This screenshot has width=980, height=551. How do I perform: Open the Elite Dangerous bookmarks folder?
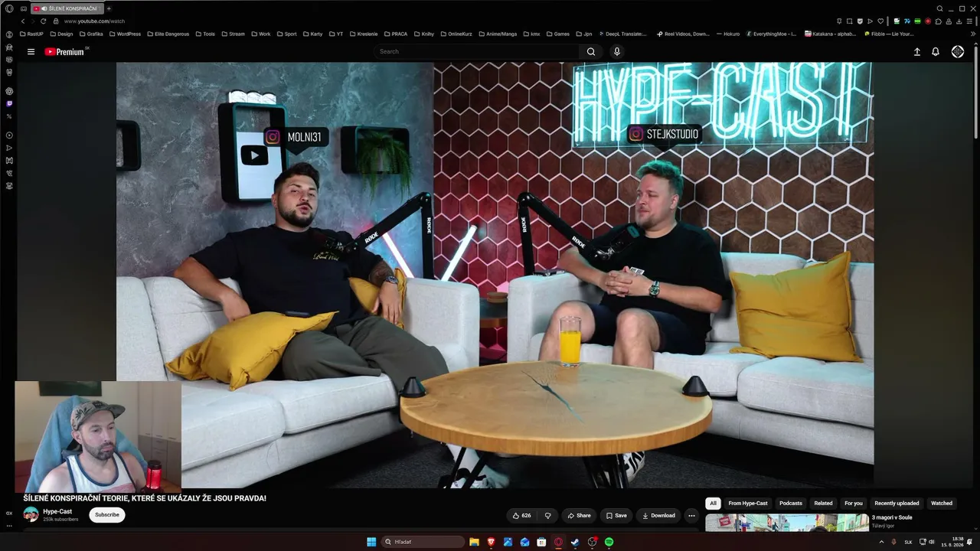(x=168, y=34)
